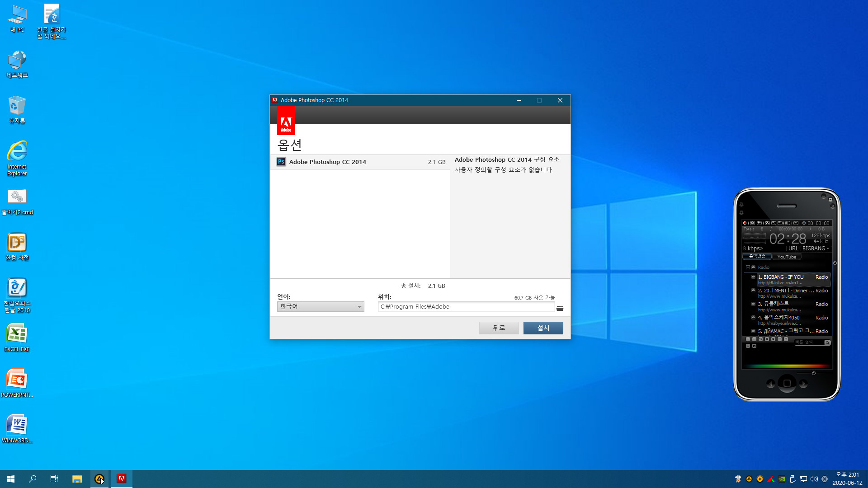Click the player's right-edge vertical slider knob
This screenshot has height=488, width=868.
835,263
